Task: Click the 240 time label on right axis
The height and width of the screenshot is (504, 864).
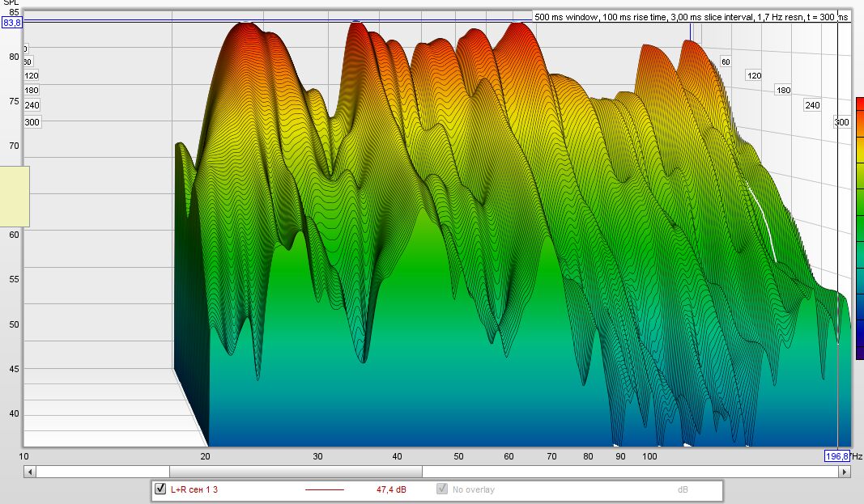Action: [812, 105]
